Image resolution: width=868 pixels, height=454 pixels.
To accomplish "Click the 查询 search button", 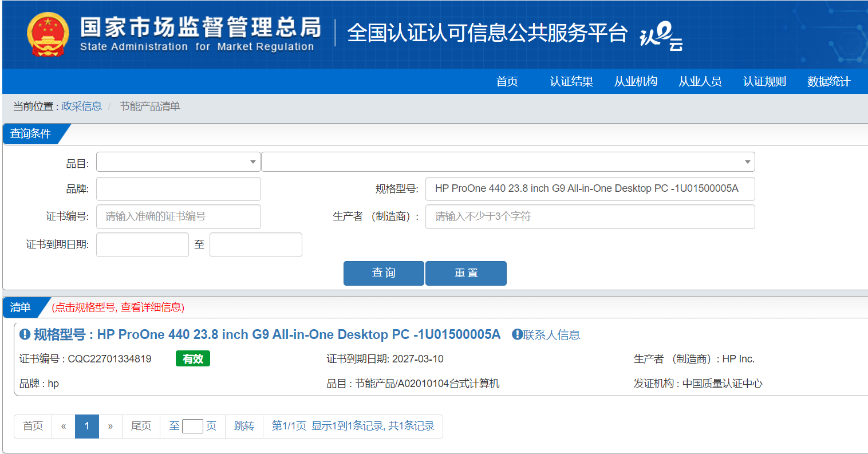I will [384, 273].
